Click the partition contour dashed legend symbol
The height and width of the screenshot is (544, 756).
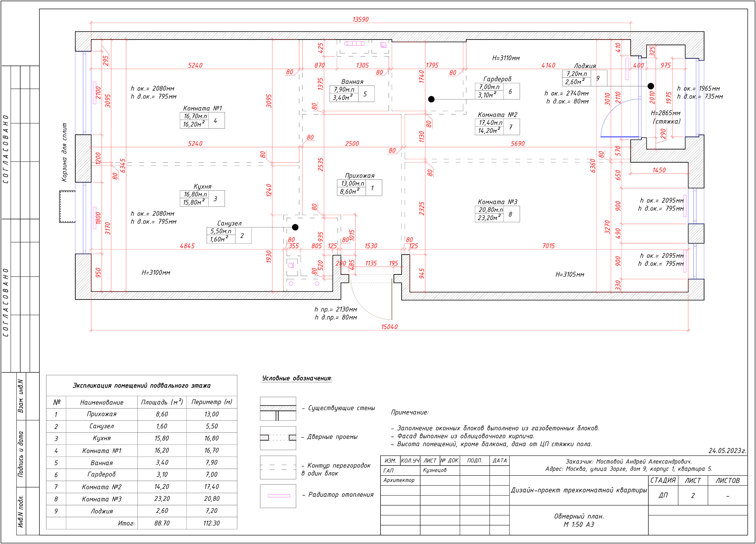coord(278,467)
